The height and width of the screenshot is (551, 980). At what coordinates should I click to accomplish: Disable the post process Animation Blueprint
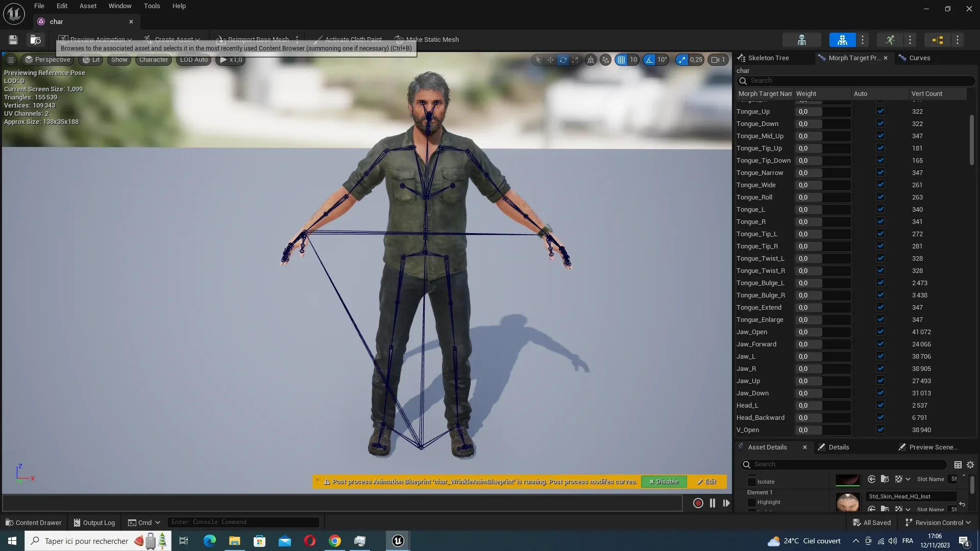click(x=664, y=482)
